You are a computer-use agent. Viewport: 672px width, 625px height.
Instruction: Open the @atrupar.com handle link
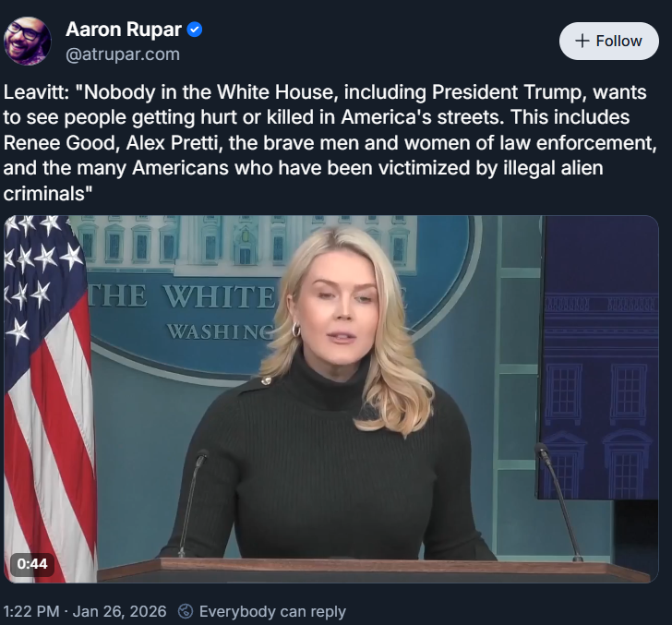tap(123, 54)
